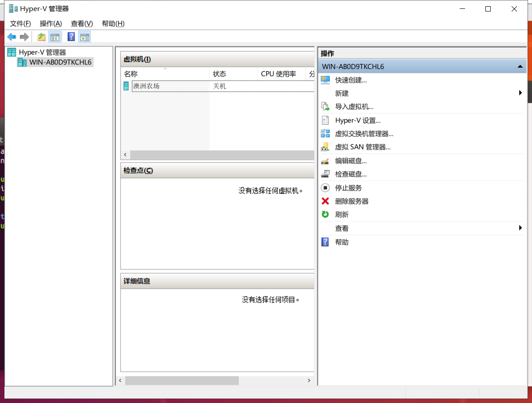Click the Up one level folder icon
This screenshot has height=403, width=532.
click(41, 37)
